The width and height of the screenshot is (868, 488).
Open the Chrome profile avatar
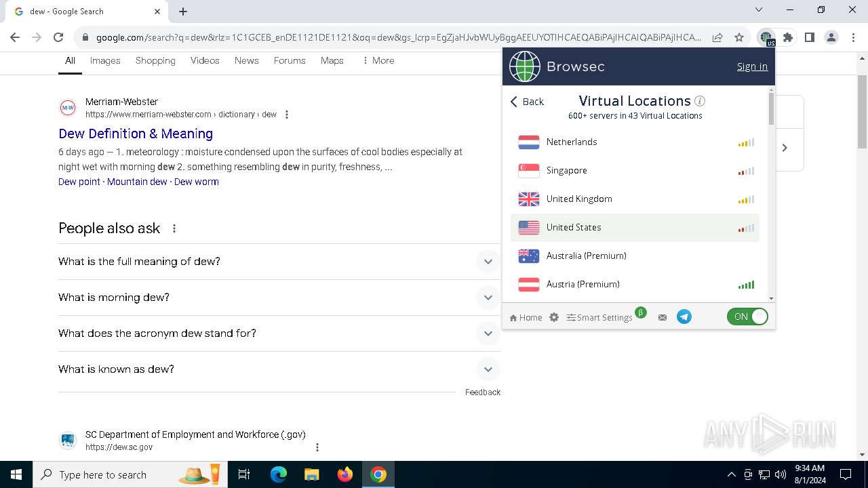[831, 38]
